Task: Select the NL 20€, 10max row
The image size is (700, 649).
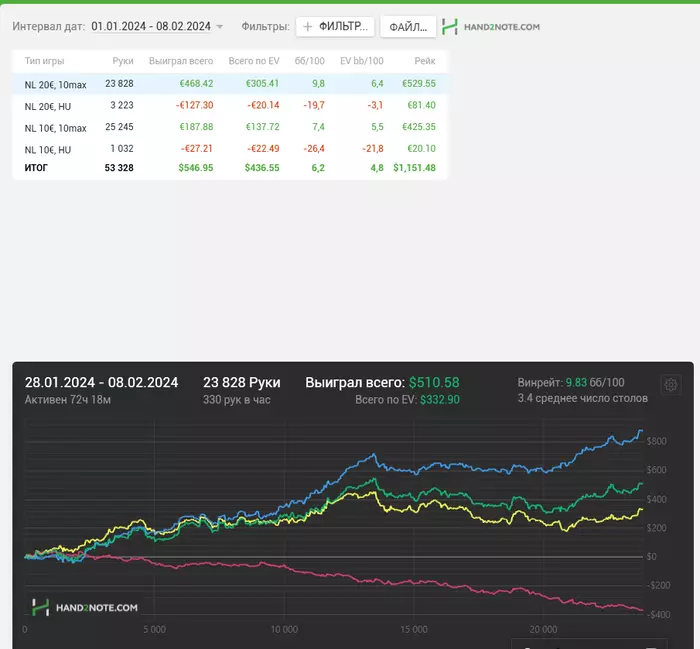Action: click(x=230, y=84)
